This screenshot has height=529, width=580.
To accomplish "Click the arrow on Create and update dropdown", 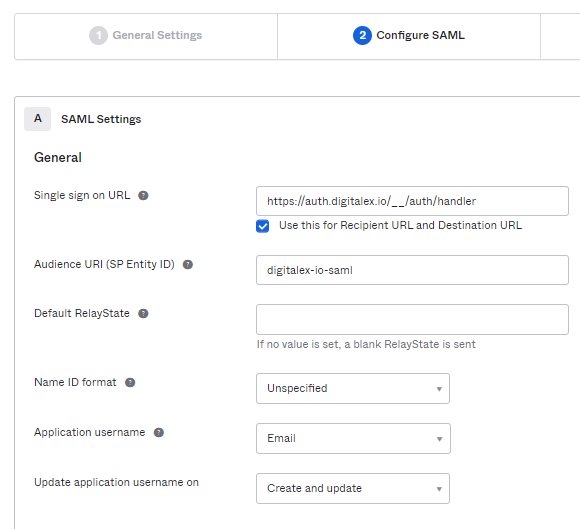I will click(439, 489).
